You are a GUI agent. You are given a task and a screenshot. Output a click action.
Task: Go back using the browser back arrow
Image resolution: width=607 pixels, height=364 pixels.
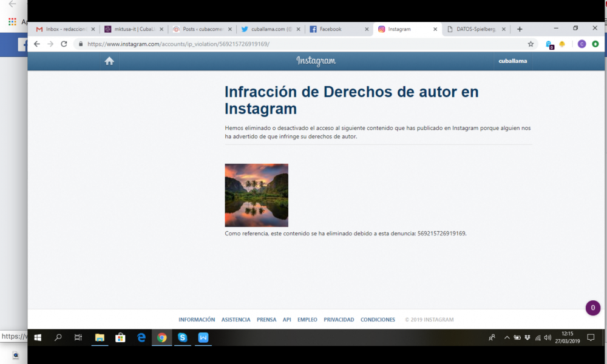tap(37, 44)
